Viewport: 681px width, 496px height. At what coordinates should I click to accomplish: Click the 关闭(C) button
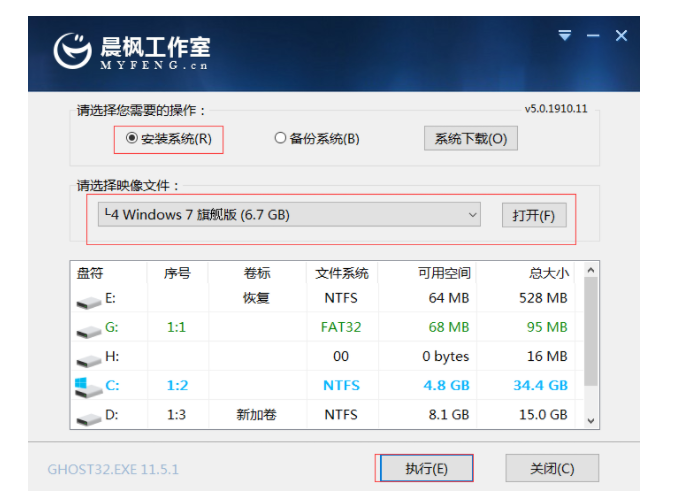click(552, 468)
